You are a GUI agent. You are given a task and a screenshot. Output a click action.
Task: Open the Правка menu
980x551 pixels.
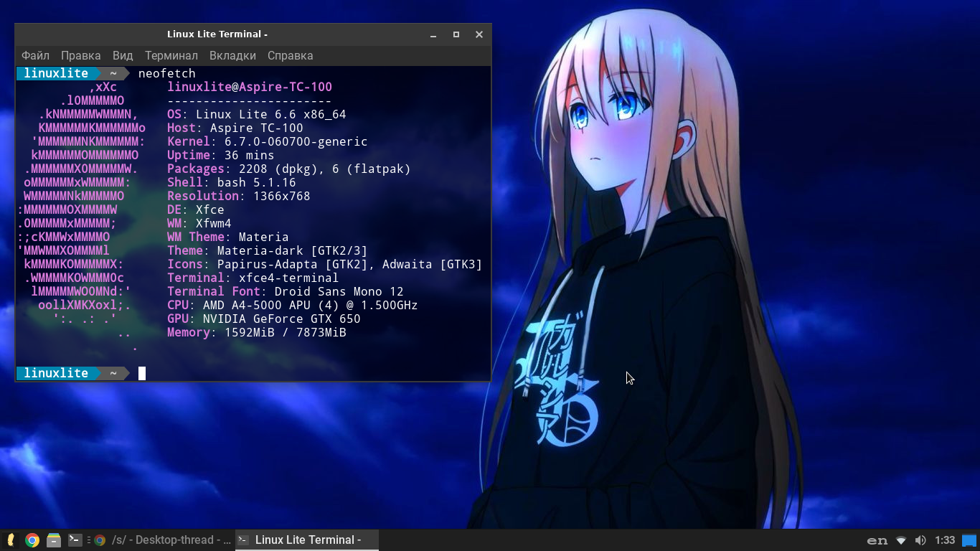coord(80,55)
